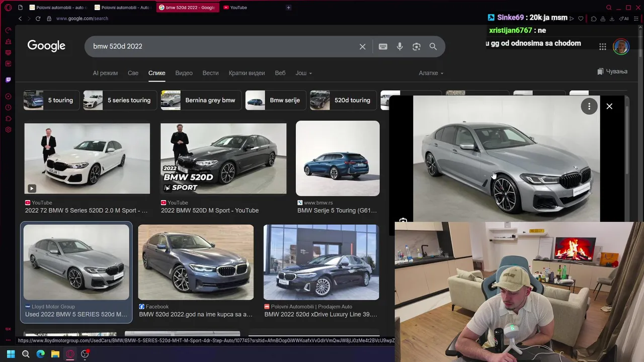
Task: Open the on-screen keyboard input tool
Action: point(383,46)
